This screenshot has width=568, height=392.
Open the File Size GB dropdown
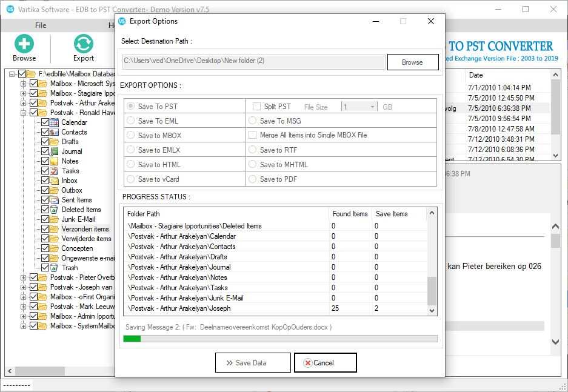372,107
